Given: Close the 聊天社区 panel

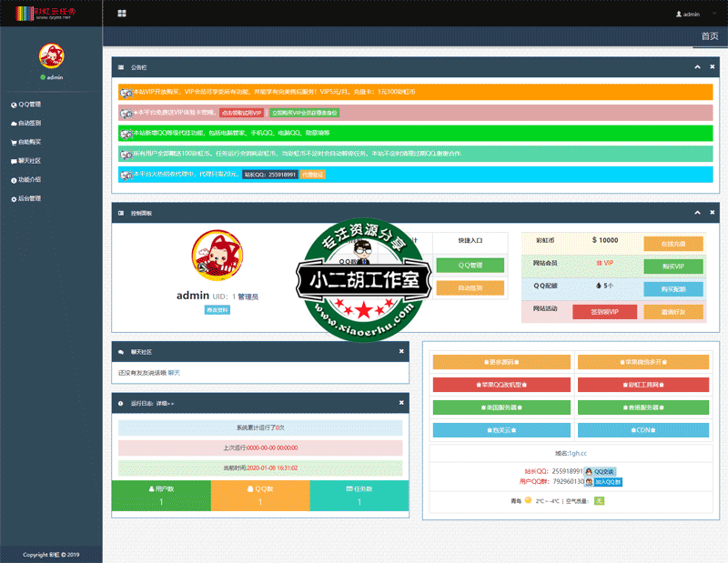Looking at the screenshot, I should point(401,351).
